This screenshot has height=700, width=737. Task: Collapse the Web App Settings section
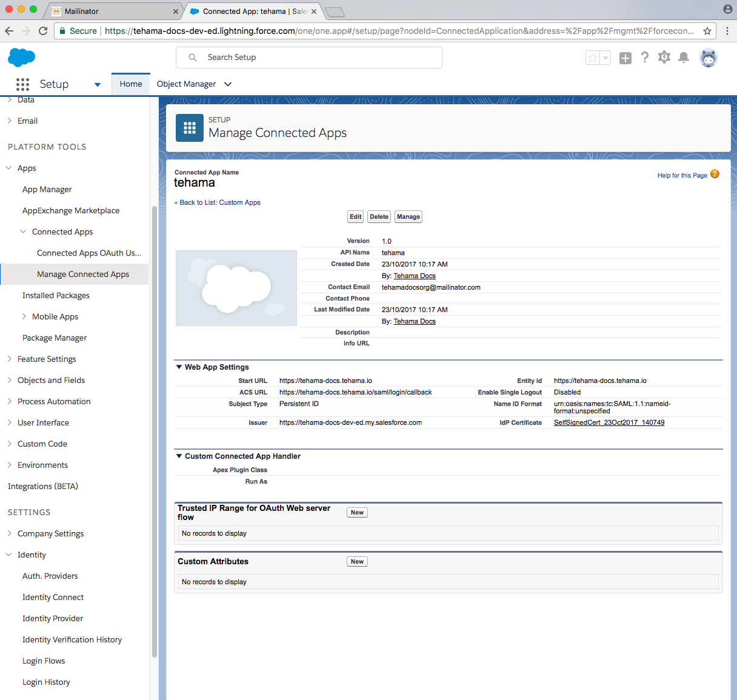(179, 367)
